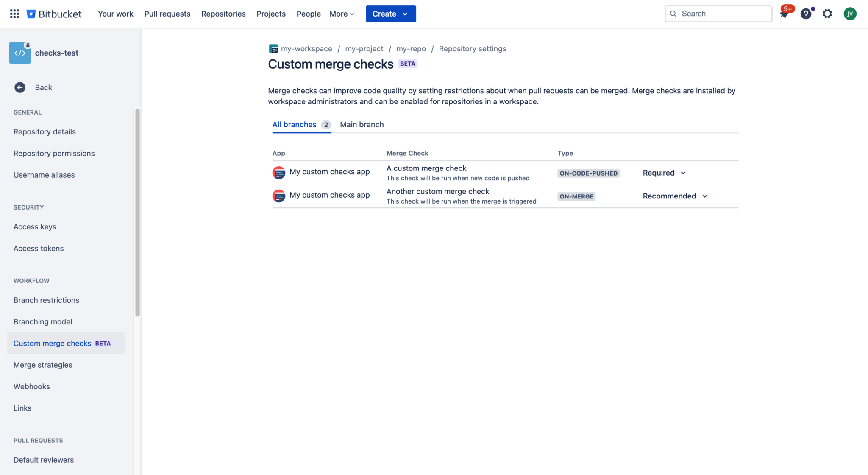Click the my-repo breadcrumb link

point(411,49)
